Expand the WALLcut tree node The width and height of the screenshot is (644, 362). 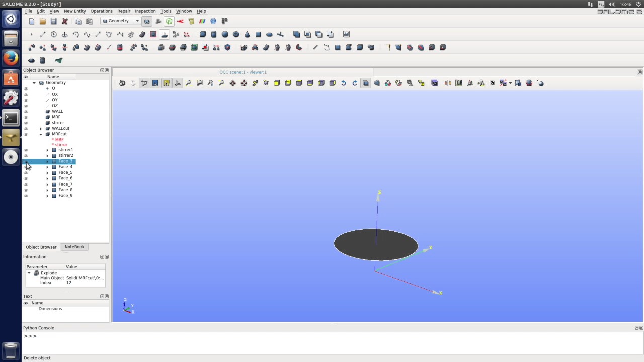41,129
